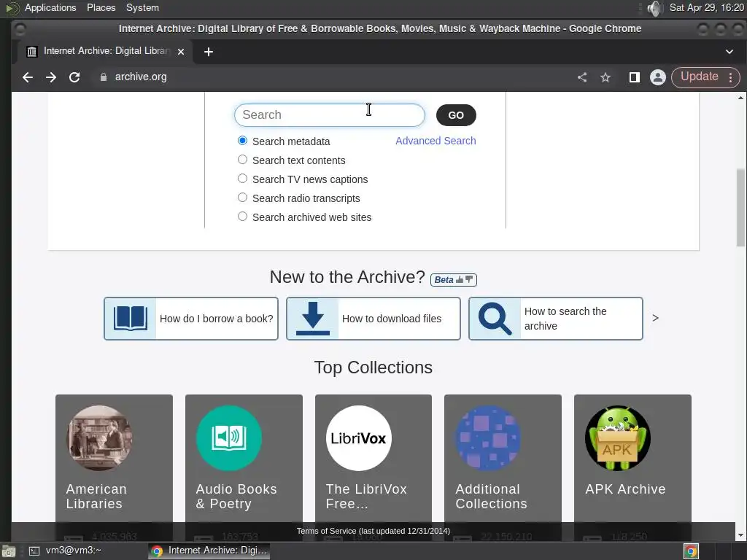Open the Chrome profile avatar
The height and width of the screenshot is (560, 747).
click(658, 77)
